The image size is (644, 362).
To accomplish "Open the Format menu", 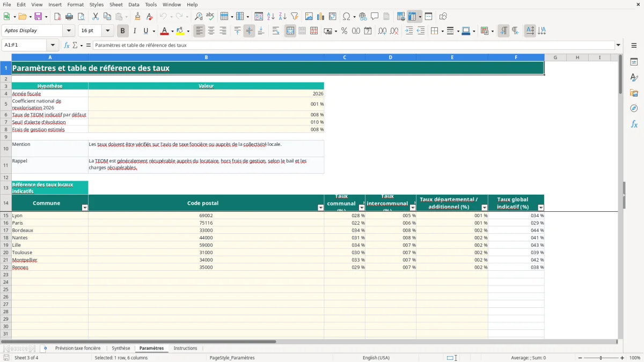I will pos(75,4).
